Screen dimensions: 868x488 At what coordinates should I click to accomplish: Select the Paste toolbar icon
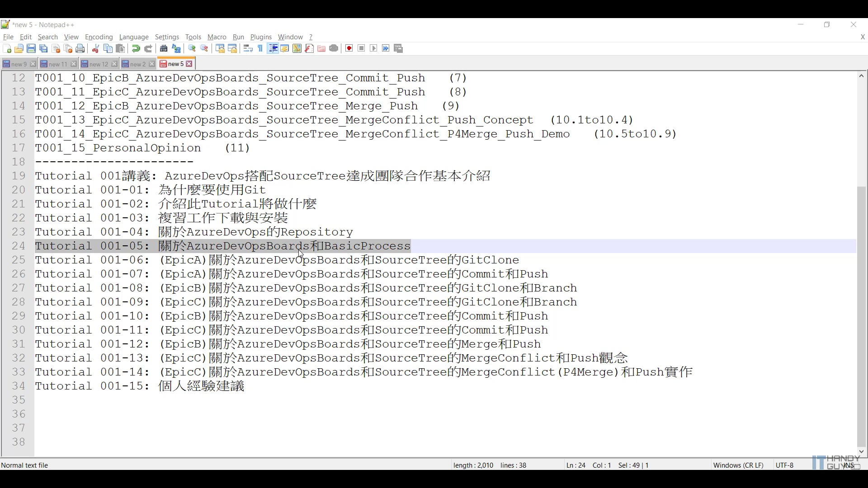click(x=120, y=48)
